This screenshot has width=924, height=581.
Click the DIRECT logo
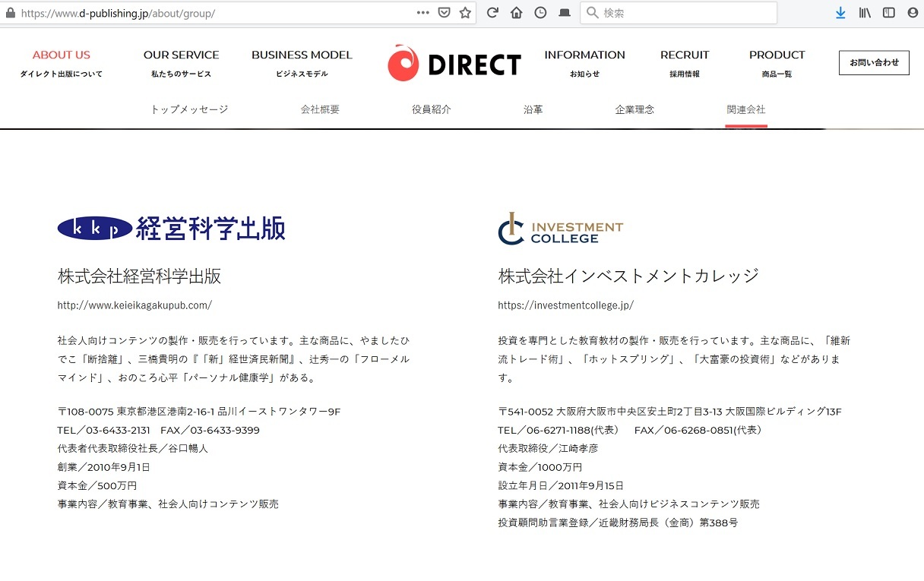coord(454,64)
